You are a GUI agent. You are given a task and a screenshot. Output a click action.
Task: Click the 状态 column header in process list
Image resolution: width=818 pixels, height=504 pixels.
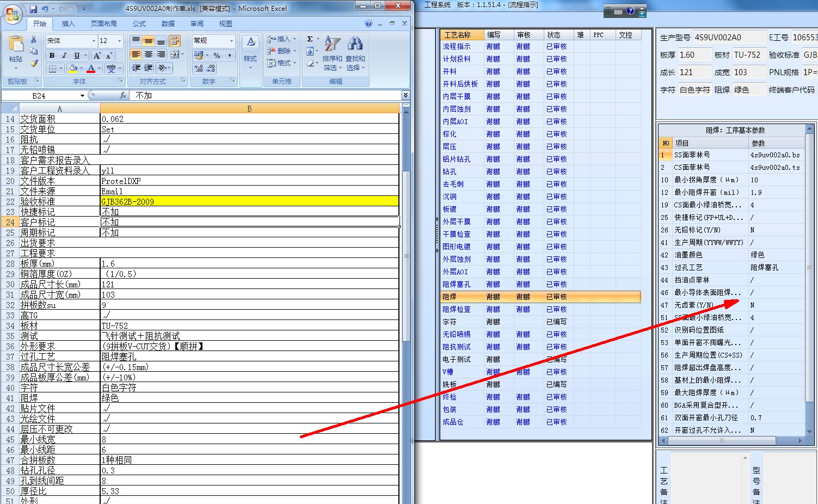[558, 35]
